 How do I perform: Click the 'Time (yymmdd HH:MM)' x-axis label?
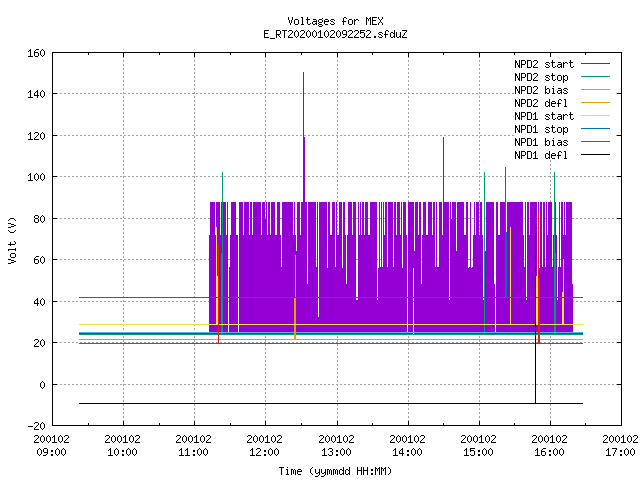pos(335,471)
